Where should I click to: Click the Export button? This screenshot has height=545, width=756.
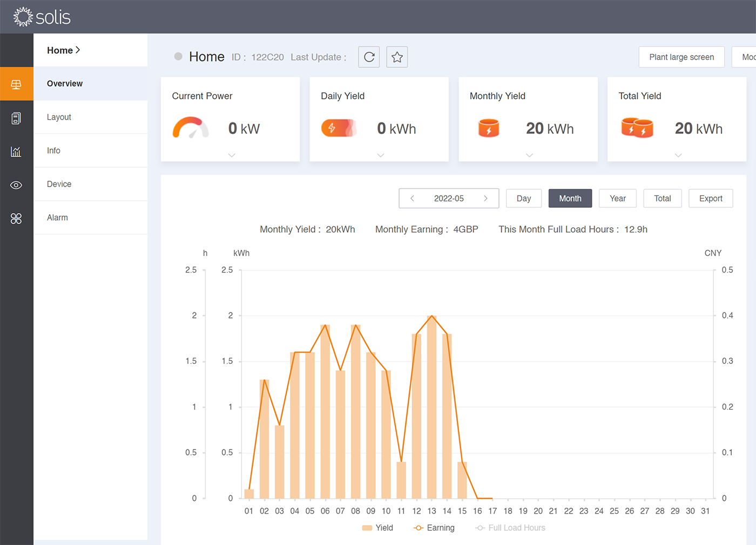(710, 199)
